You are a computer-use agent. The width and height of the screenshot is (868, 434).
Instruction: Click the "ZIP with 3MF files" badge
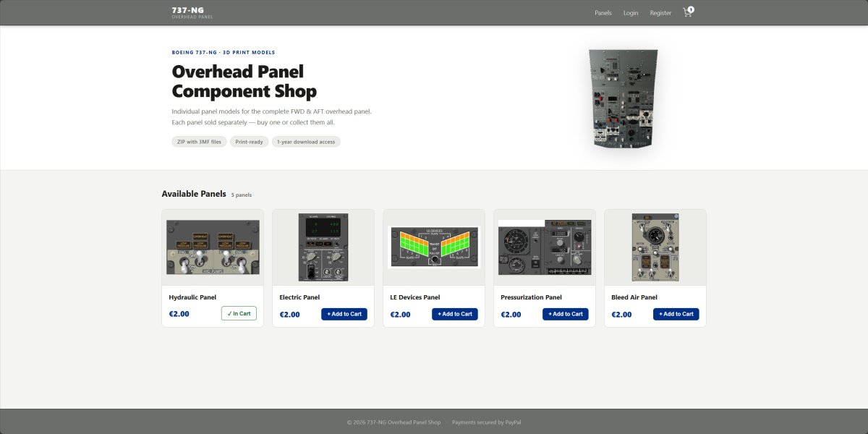(199, 142)
